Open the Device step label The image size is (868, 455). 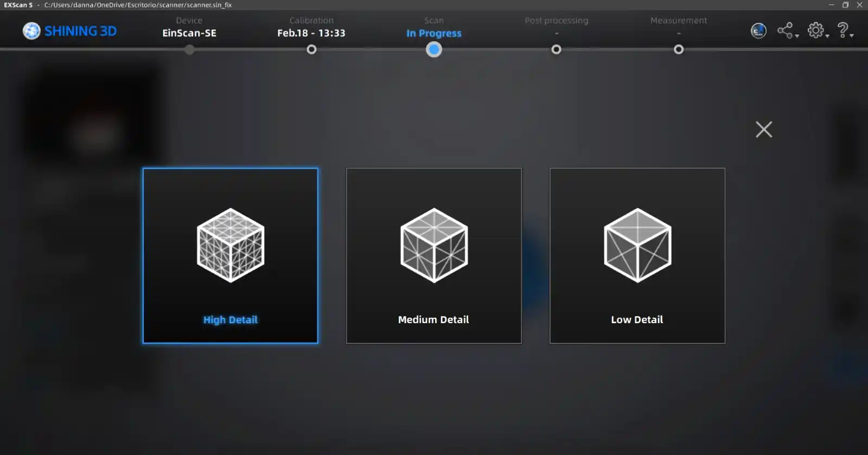(x=189, y=21)
